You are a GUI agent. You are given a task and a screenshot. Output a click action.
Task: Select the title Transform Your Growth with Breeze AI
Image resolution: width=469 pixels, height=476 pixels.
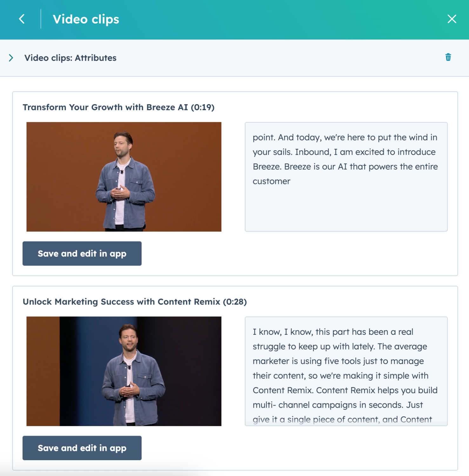118,107
